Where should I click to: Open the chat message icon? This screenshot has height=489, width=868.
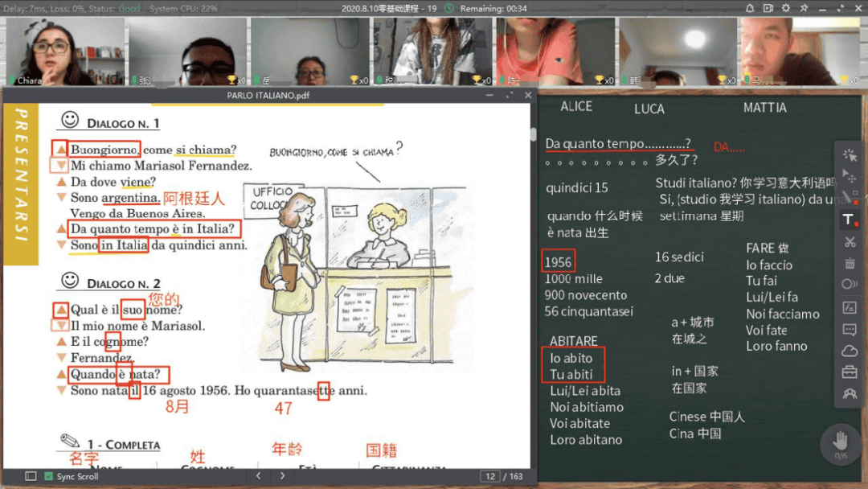coord(850,330)
